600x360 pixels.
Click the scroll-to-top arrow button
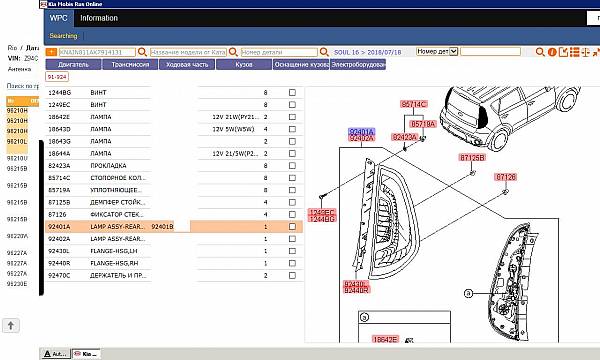pos(11,326)
